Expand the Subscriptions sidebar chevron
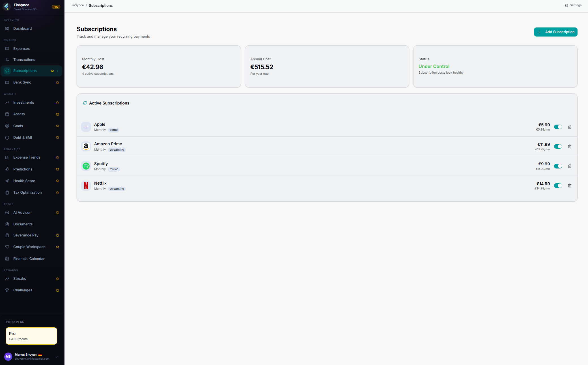 [57, 71]
